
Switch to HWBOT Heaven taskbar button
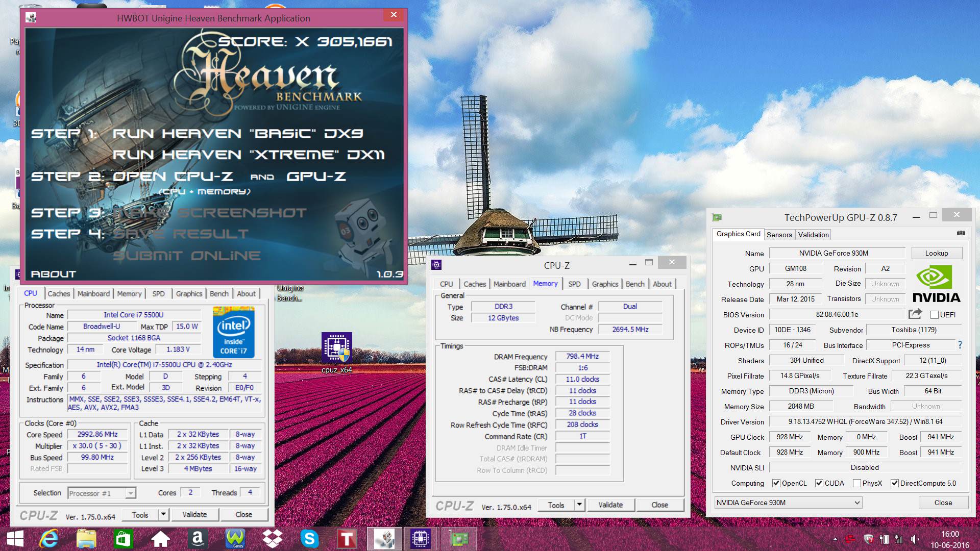384,539
